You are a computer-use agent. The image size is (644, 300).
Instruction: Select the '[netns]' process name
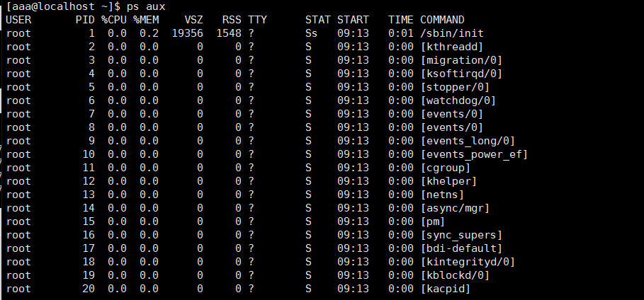click(x=442, y=195)
